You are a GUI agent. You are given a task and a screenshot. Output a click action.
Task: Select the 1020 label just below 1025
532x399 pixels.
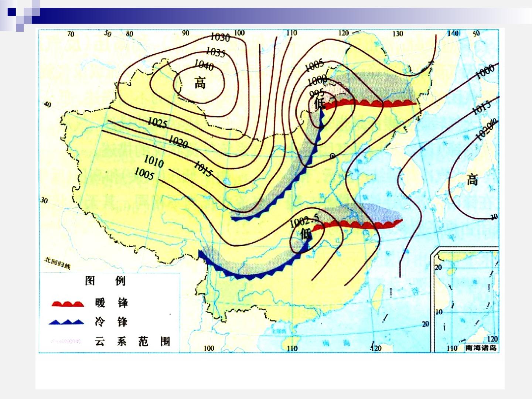[178, 141]
